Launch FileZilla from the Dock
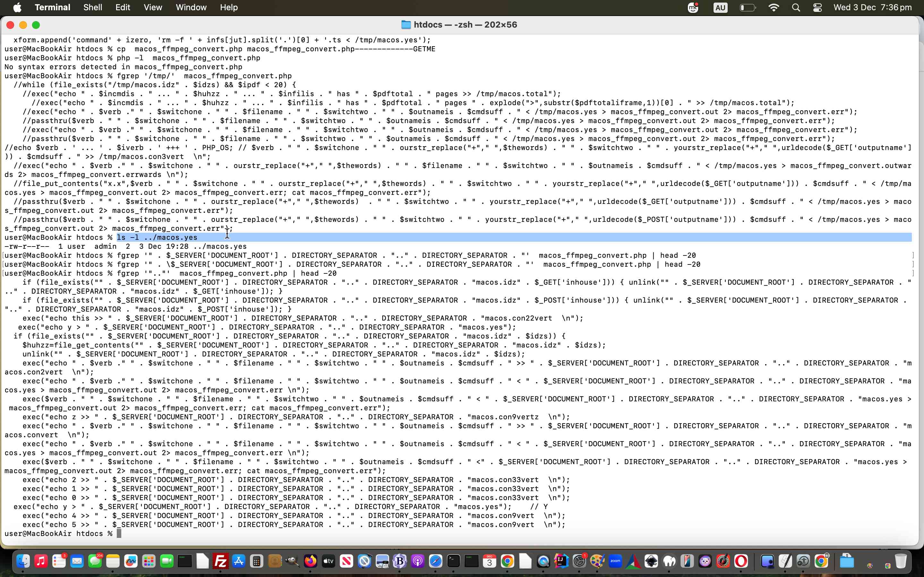The height and width of the screenshot is (577, 924). [221, 561]
